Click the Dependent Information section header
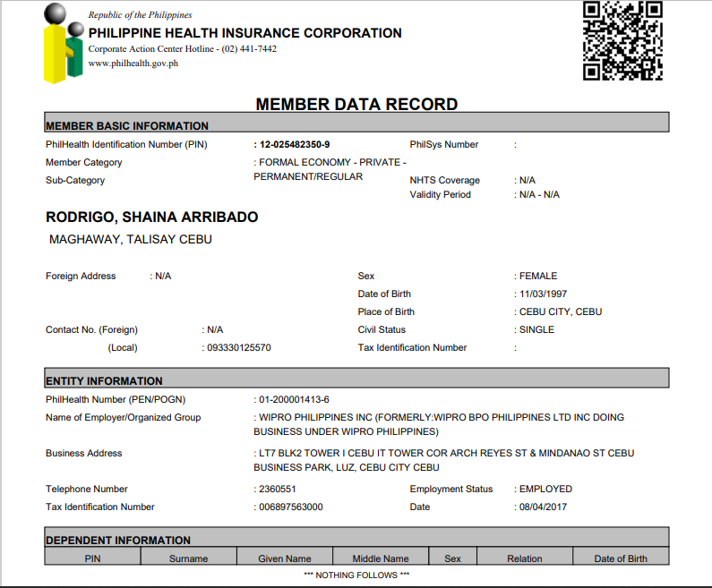The width and height of the screenshot is (712, 588). (x=118, y=540)
